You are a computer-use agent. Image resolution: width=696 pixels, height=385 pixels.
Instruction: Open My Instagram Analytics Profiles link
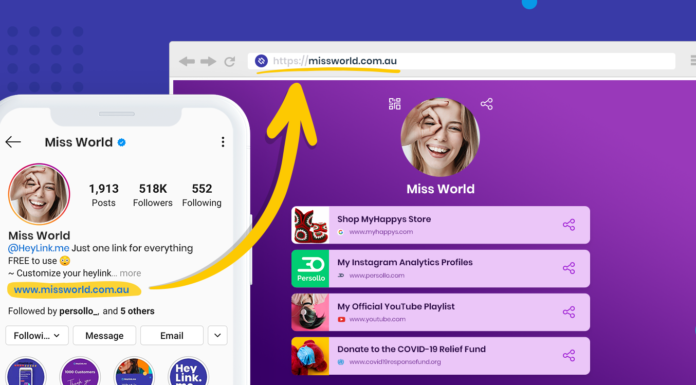click(440, 269)
